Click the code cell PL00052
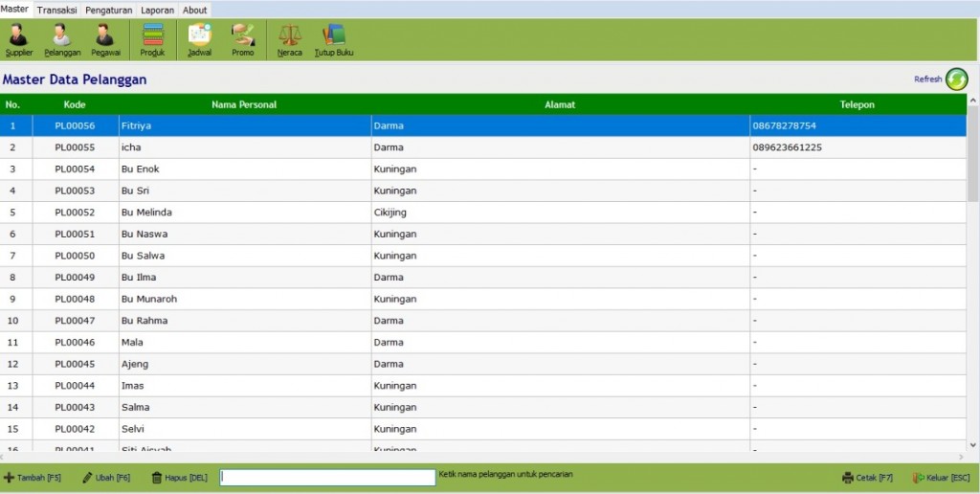The height and width of the screenshot is (494, 980). (75, 213)
